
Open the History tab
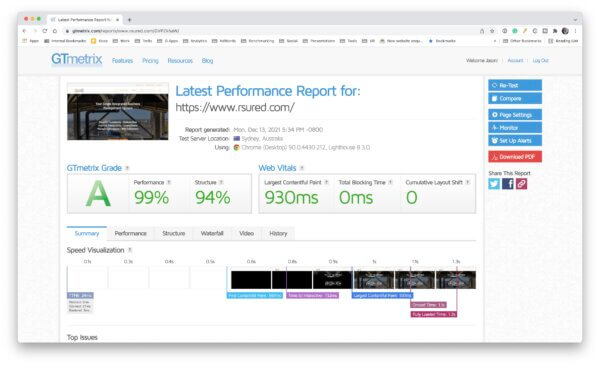tap(278, 233)
